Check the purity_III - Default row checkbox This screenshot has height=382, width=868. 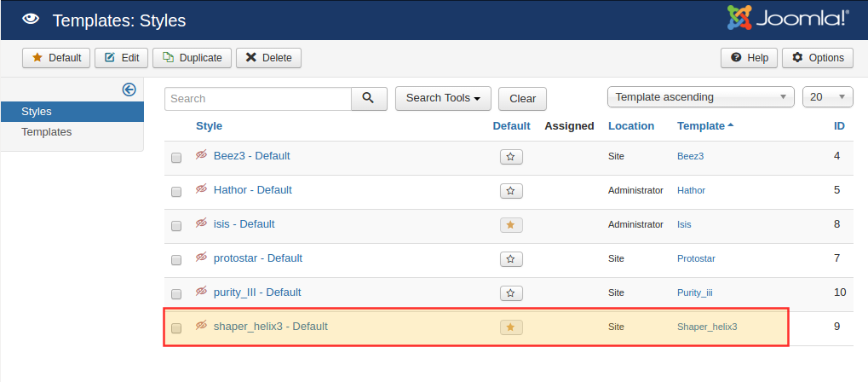pyautogui.click(x=176, y=294)
